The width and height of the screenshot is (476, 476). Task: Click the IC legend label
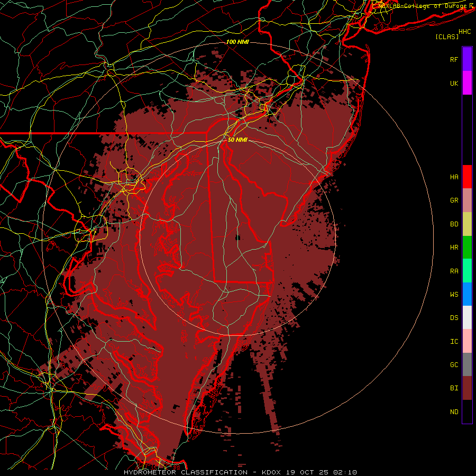454,341
